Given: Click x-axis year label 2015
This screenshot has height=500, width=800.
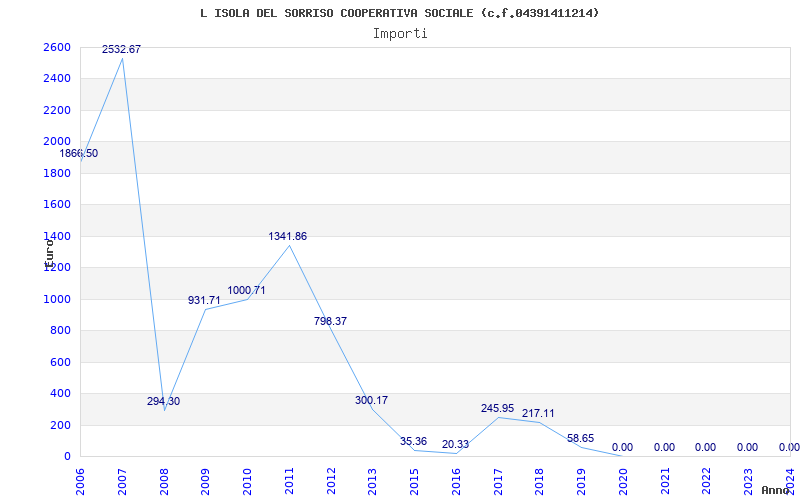Looking at the screenshot, I should coord(414,481).
